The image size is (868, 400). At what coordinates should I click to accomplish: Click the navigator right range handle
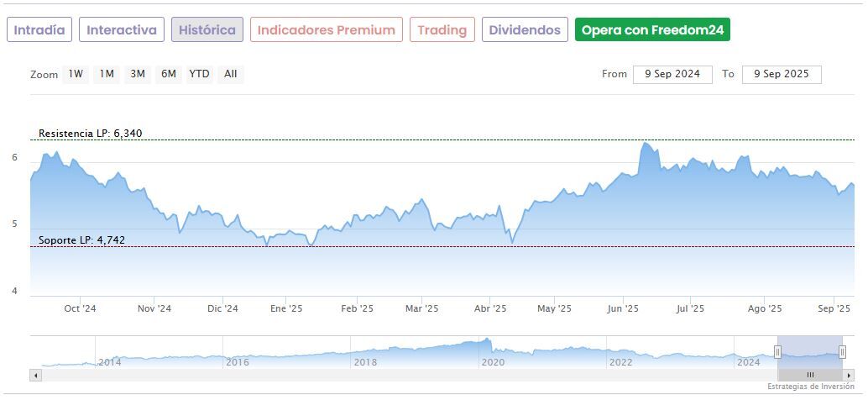point(842,352)
